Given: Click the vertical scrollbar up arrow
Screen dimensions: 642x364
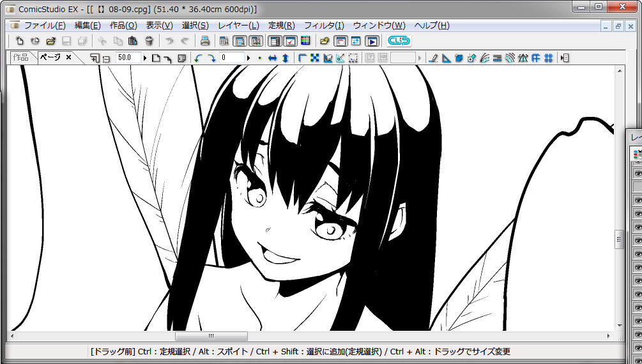Looking at the screenshot, I should (x=620, y=71).
